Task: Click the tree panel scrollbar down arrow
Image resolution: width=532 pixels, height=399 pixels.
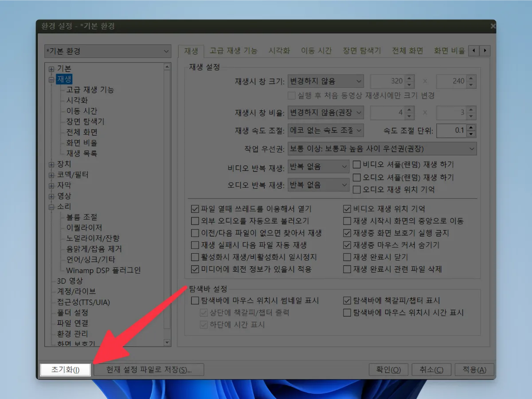Action: (168, 343)
